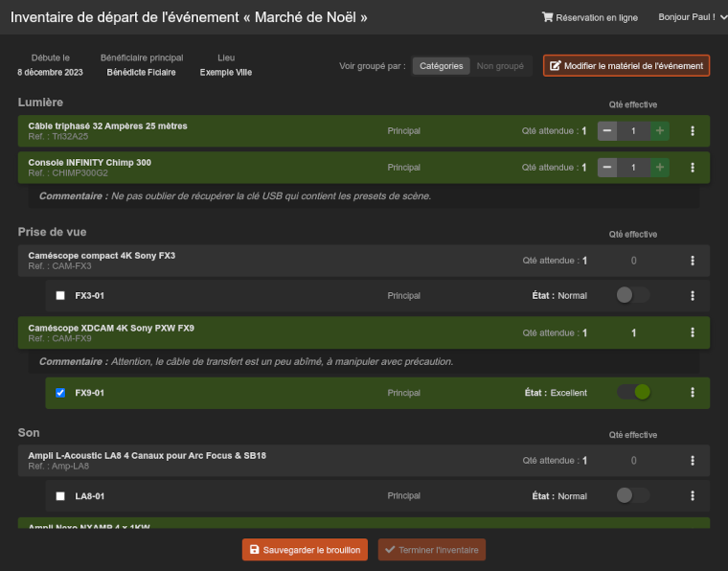Screen dimensions: 728x571
Task: Open the Bonjour Paul user menu
Action: click(x=688, y=17)
